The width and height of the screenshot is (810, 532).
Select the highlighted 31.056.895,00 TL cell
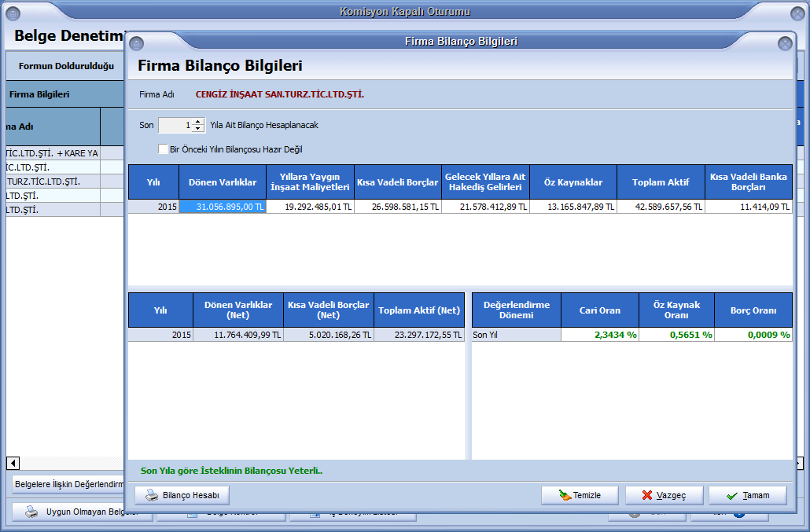click(223, 207)
